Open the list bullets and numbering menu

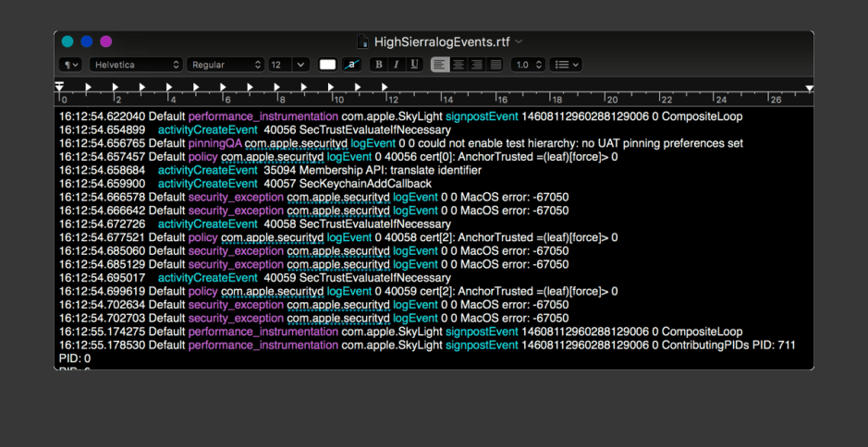(565, 65)
